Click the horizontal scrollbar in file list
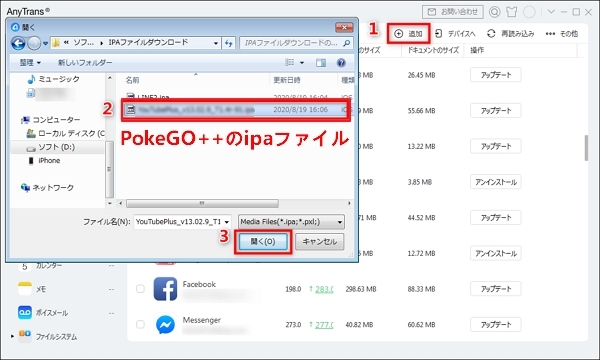The image size is (600, 360). coord(202,203)
